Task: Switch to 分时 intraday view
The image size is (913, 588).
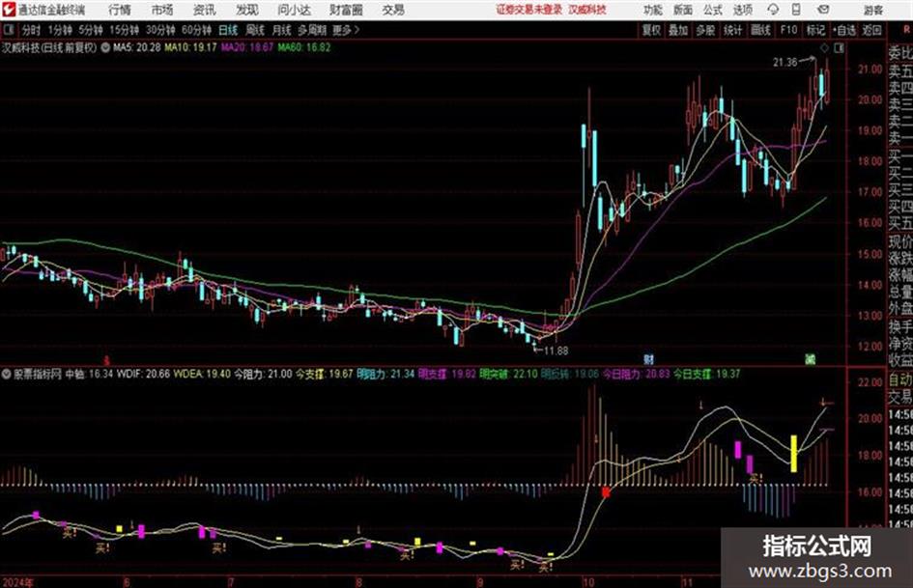Action: [31, 30]
